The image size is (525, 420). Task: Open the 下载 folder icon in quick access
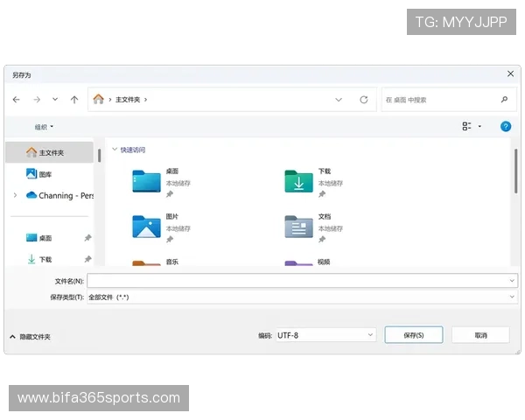[298, 181]
